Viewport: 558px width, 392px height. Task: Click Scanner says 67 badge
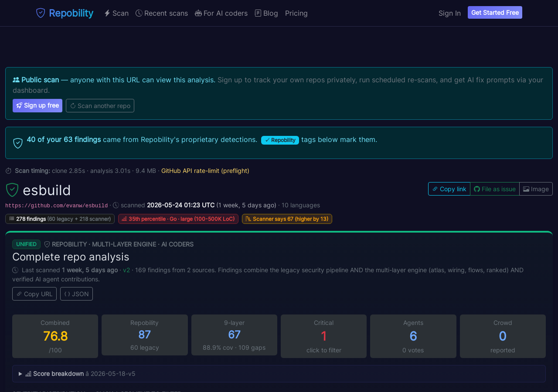[287, 219]
